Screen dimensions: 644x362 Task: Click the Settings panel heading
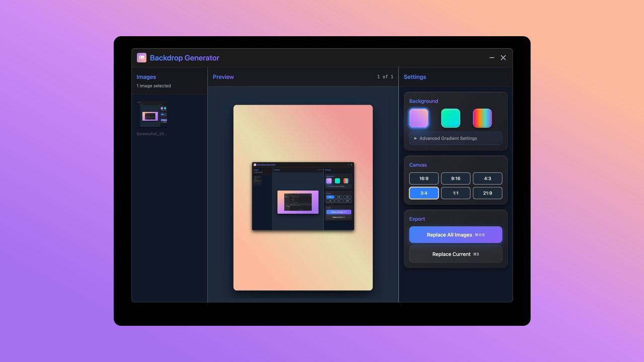[x=415, y=77]
